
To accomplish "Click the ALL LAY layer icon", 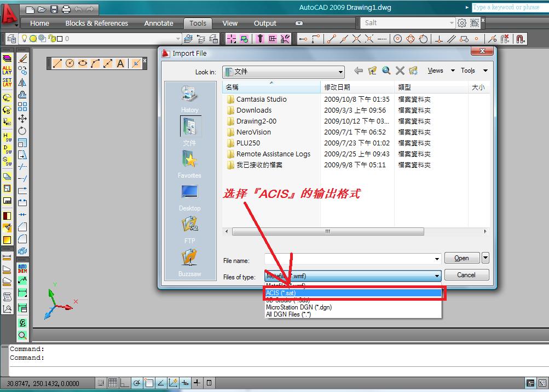I will tap(7, 70).
